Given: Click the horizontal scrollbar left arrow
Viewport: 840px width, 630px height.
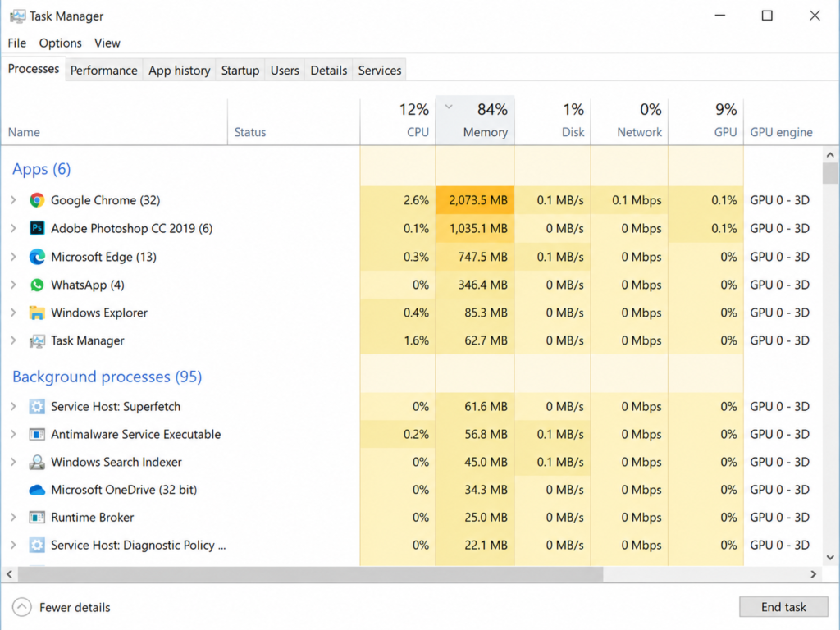Looking at the screenshot, I should pos(9,573).
